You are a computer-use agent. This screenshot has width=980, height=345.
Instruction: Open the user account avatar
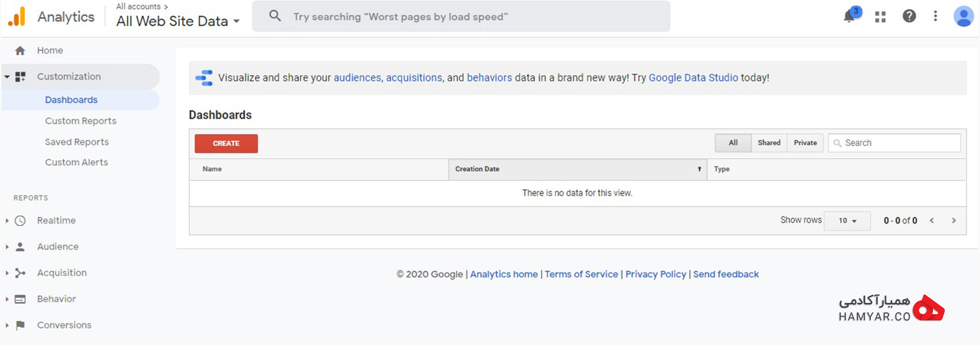(x=964, y=16)
